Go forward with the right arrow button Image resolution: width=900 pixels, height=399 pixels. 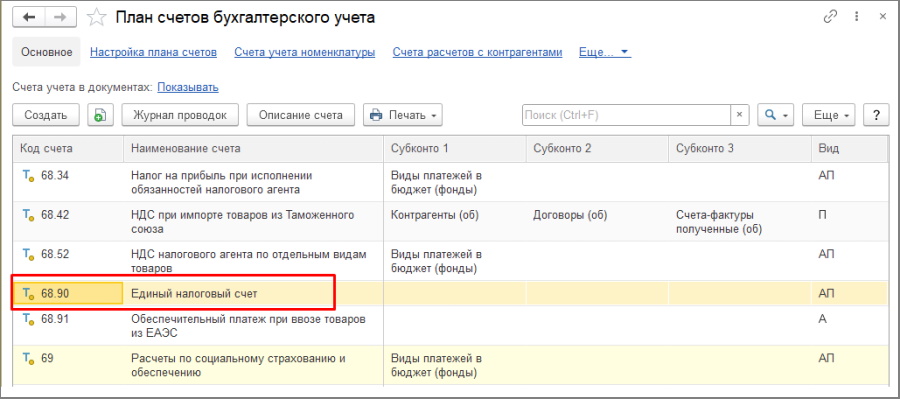tap(61, 17)
